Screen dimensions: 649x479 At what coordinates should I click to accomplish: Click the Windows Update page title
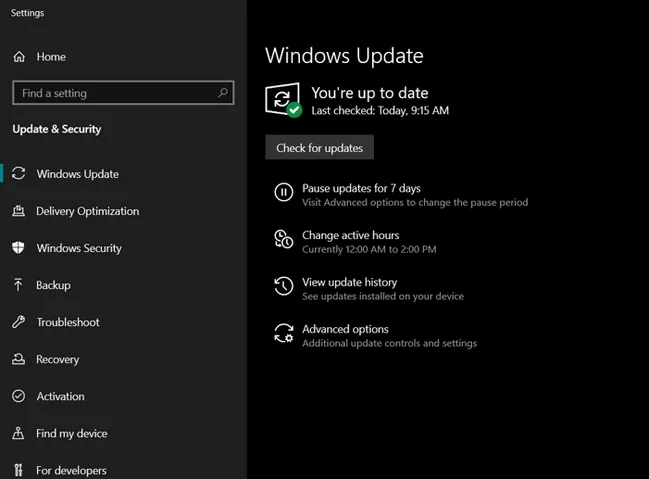pyautogui.click(x=344, y=56)
